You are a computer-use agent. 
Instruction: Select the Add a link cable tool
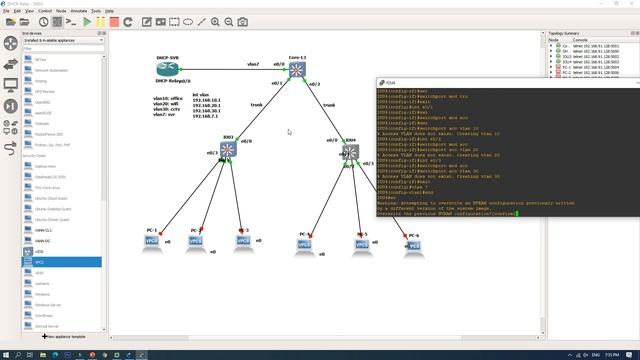pos(11,148)
